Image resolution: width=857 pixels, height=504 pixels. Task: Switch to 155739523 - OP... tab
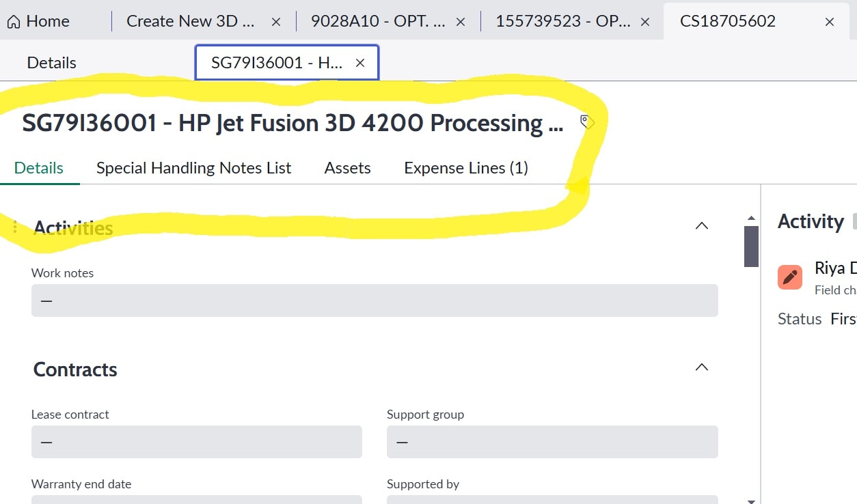(x=563, y=21)
